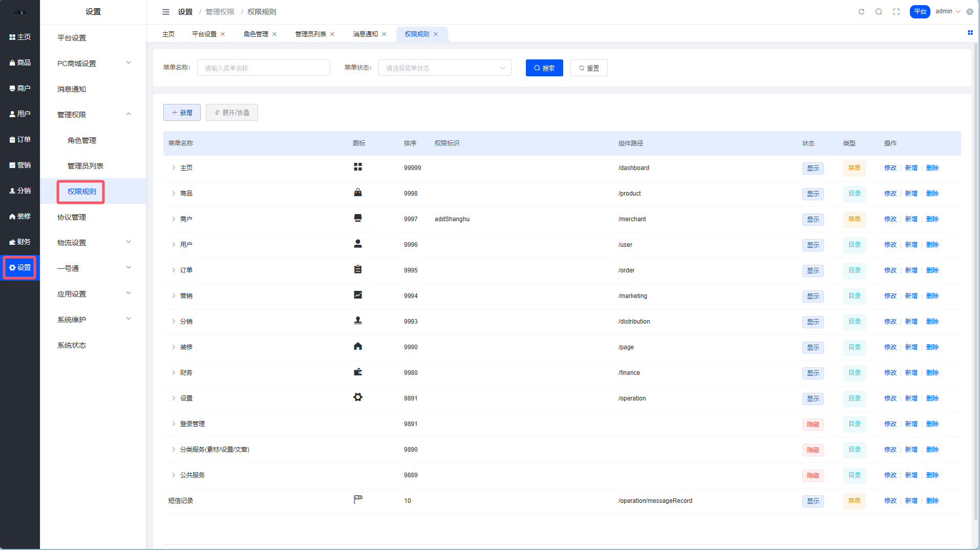
Task: Open the search icon in top header
Action: tap(879, 12)
